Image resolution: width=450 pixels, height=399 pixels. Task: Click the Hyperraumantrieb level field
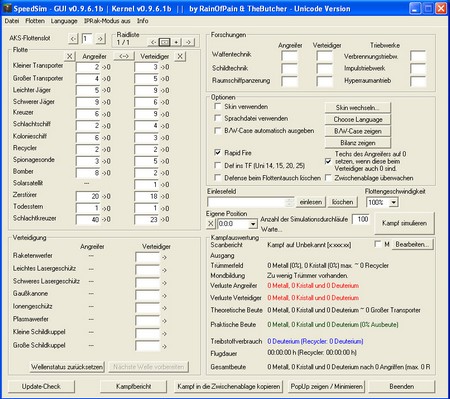coord(418,81)
